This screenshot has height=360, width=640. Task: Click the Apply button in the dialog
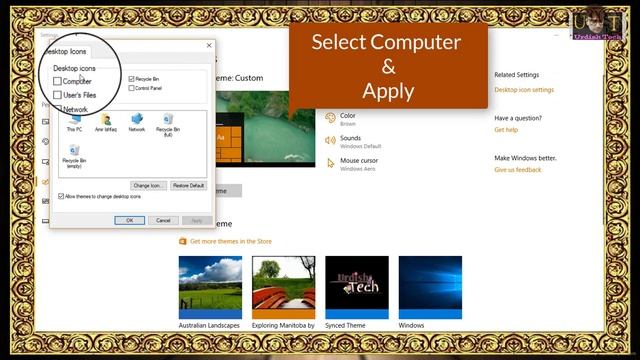coord(197,220)
